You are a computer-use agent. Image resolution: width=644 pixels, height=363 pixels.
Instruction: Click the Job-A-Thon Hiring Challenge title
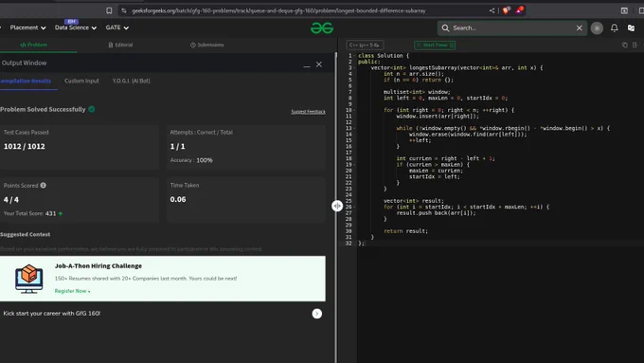98,266
